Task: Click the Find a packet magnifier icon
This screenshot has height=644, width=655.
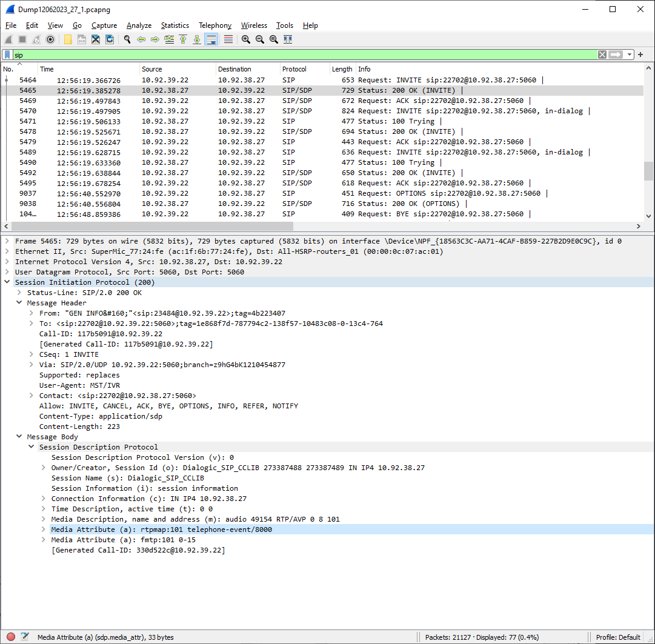Action: tap(127, 39)
